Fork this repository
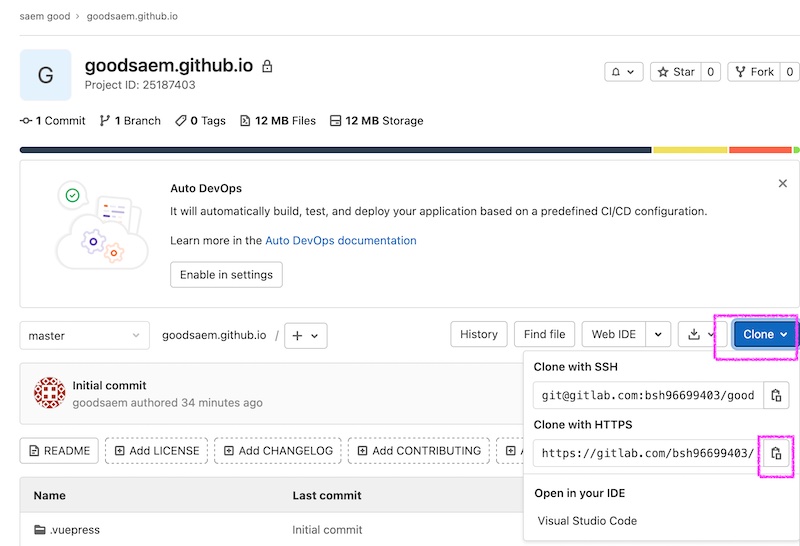Viewport: 800px width, 546px height. point(755,72)
